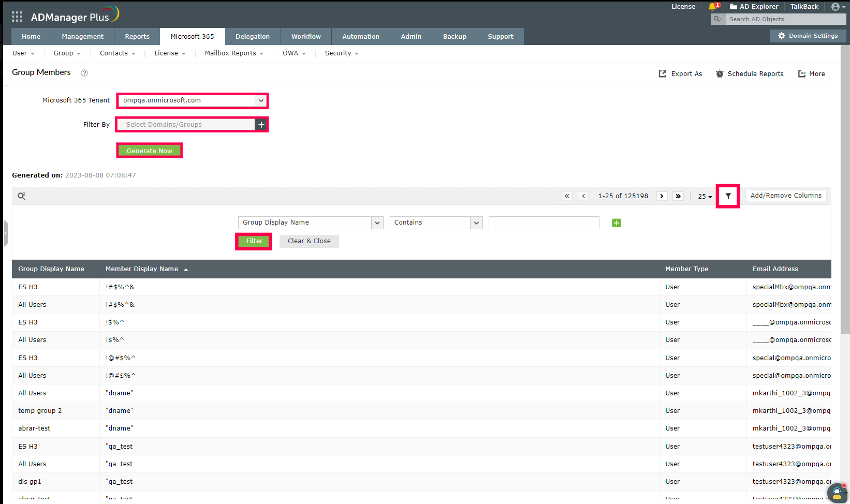Open the License link in top bar

[x=683, y=7]
